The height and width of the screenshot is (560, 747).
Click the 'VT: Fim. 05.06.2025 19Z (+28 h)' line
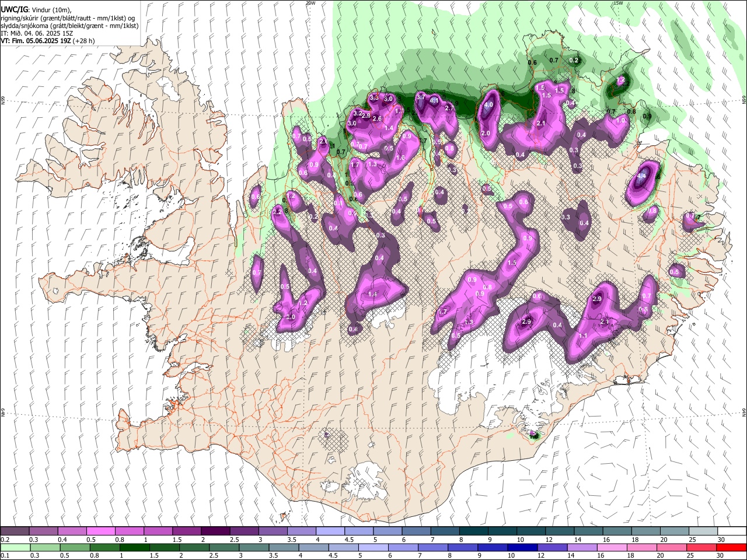tap(48, 41)
